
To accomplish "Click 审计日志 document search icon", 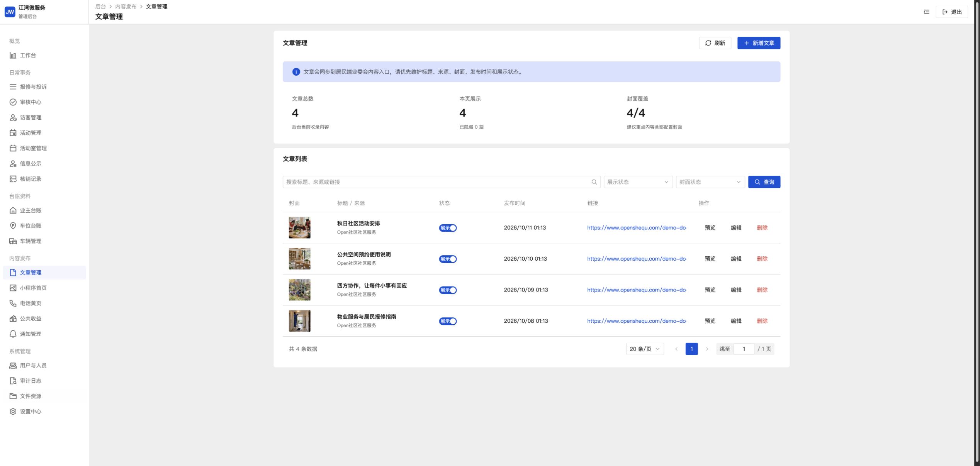I will point(13,381).
